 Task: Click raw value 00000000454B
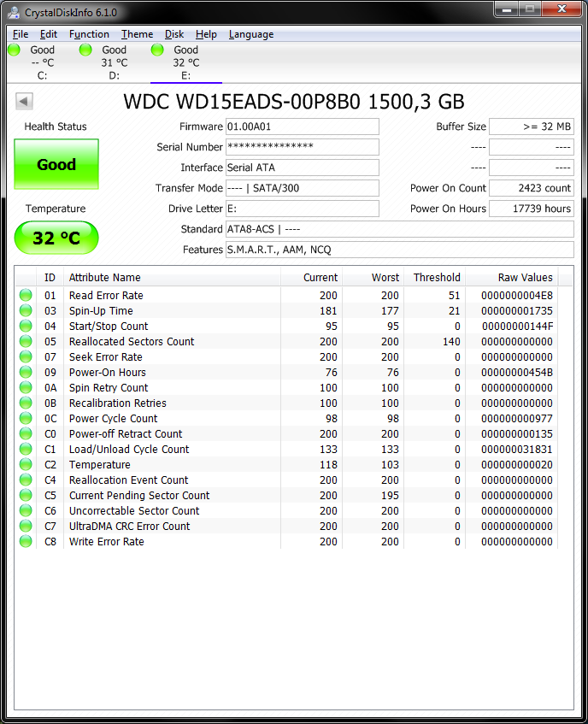pos(517,373)
